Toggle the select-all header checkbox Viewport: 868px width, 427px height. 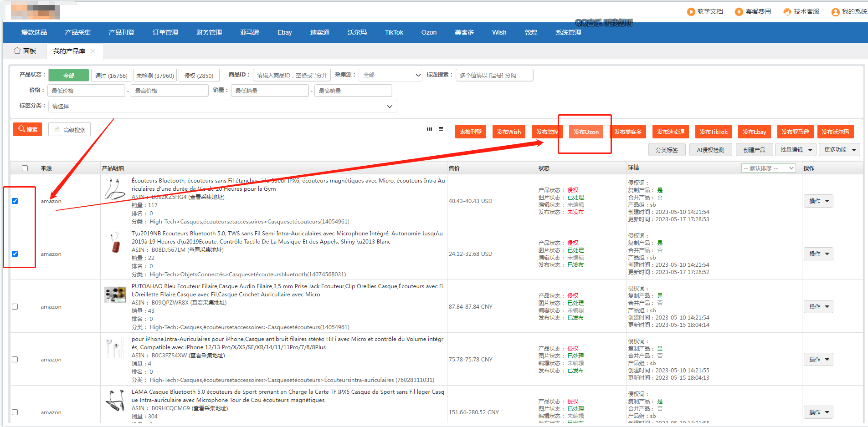pos(25,168)
